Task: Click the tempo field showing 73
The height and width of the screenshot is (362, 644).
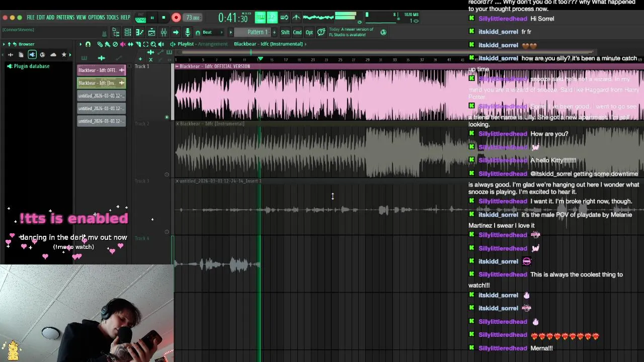Action: [193, 18]
